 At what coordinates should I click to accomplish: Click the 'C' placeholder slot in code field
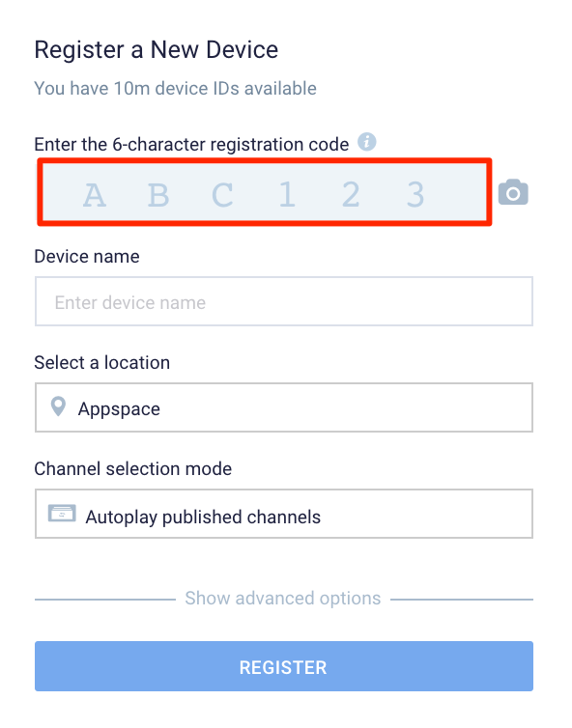(x=222, y=195)
